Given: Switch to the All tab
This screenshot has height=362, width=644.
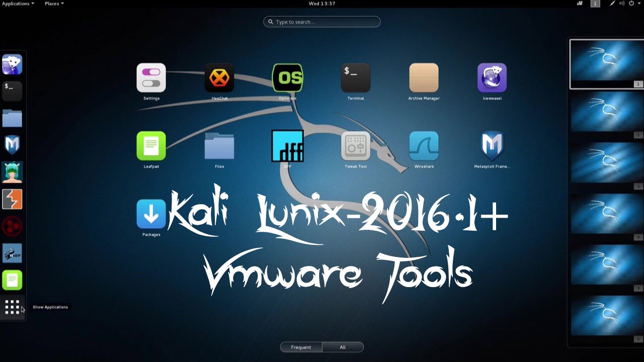Looking at the screenshot, I should click(343, 347).
